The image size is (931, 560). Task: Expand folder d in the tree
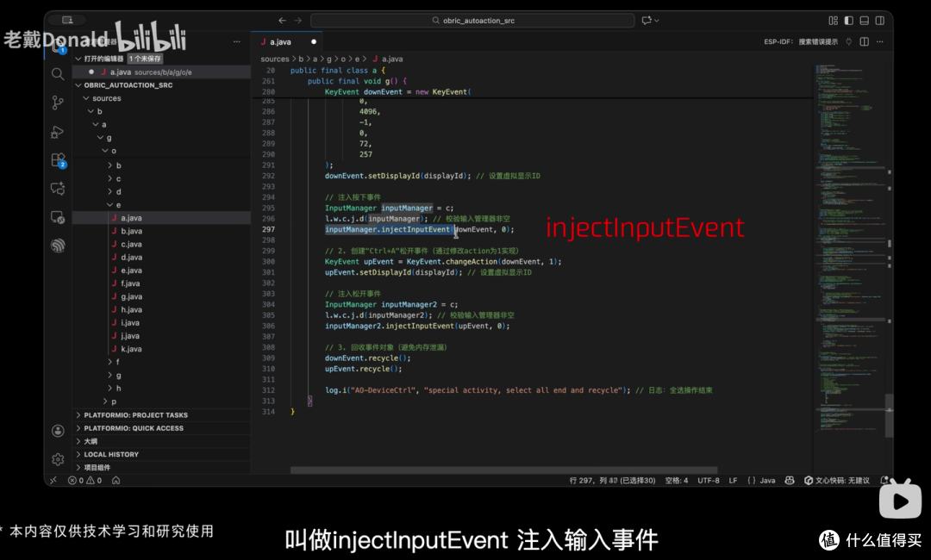click(x=109, y=191)
